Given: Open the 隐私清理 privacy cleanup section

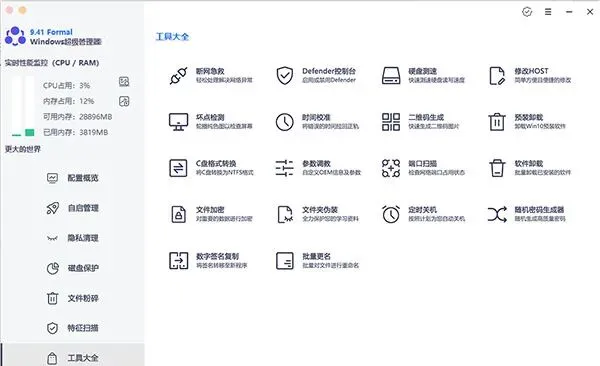Looking at the screenshot, I should pos(73,238).
